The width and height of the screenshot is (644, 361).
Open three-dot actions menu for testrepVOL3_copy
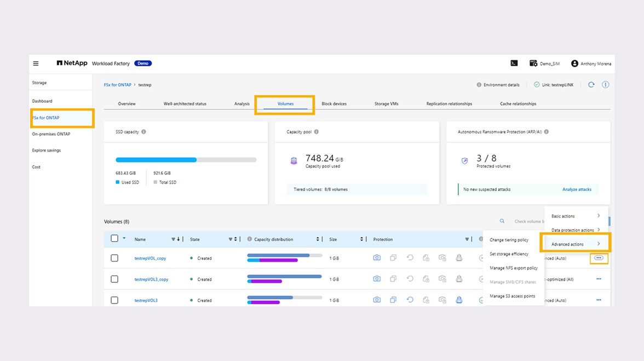599,279
